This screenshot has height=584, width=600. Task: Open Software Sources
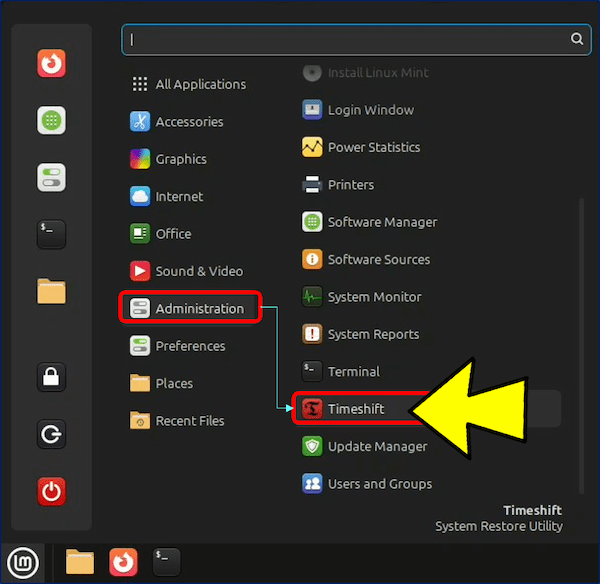coord(366,259)
